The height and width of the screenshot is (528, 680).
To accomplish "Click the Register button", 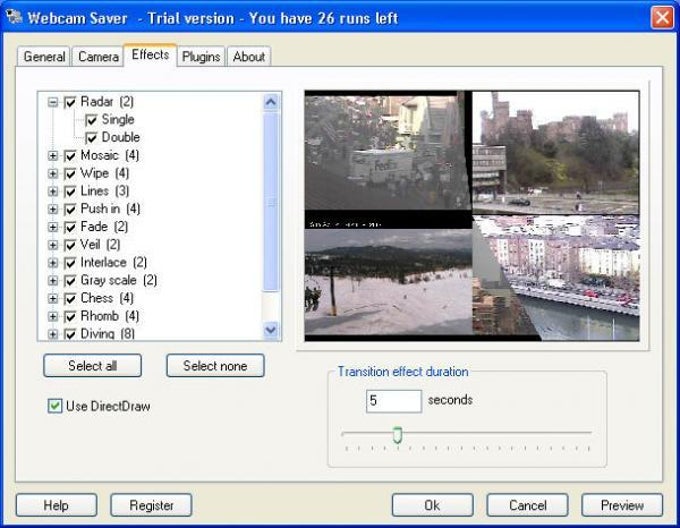I will tap(151, 505).
